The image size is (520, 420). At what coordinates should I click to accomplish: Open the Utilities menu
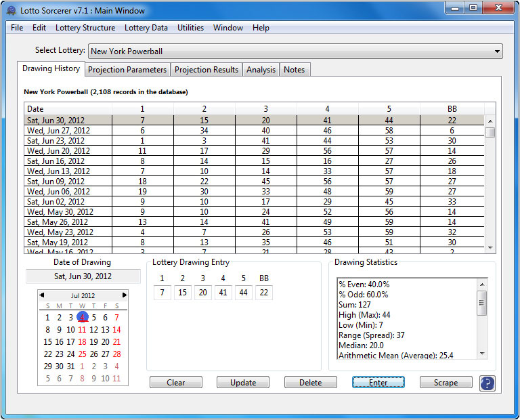click(x=190, y=28)
